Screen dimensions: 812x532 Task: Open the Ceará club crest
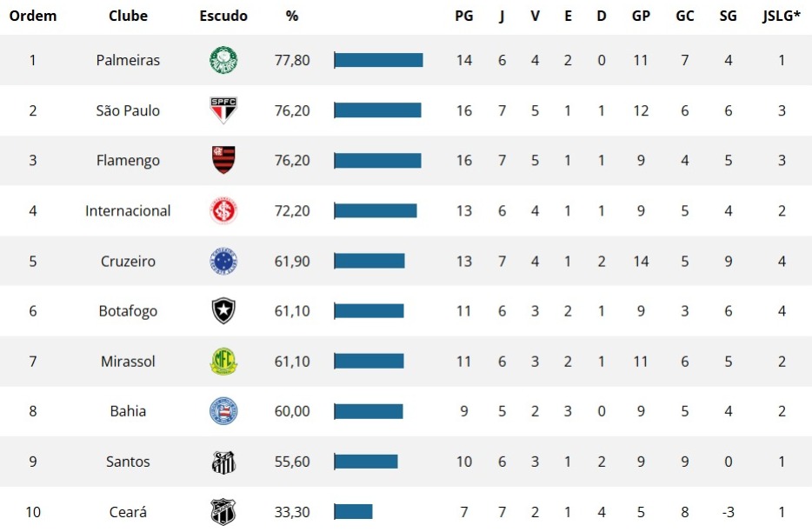point(223,512)
